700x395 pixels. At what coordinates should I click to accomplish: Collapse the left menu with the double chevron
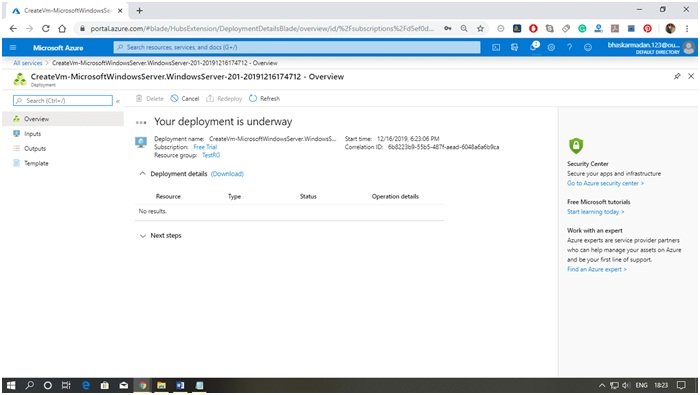118,101
